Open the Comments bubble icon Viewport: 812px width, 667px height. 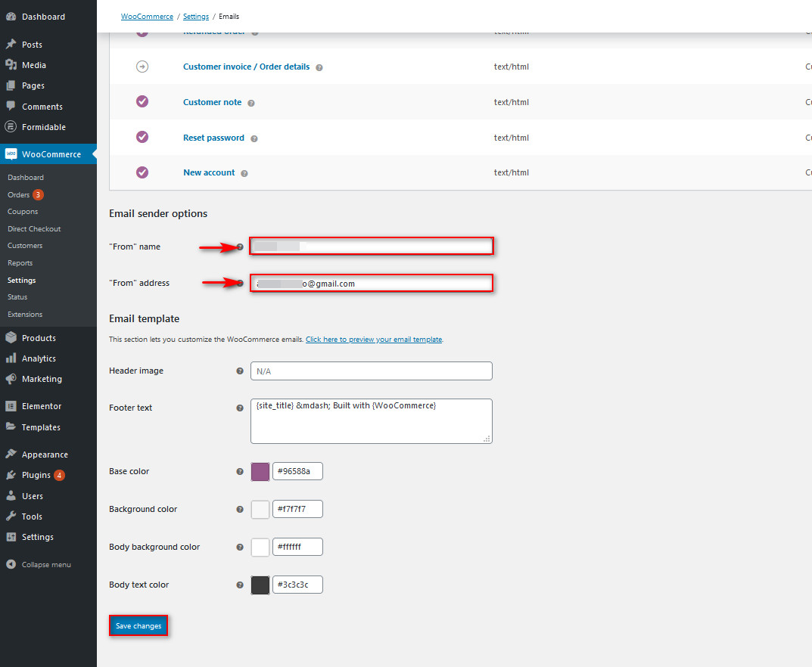pos(11,106)
